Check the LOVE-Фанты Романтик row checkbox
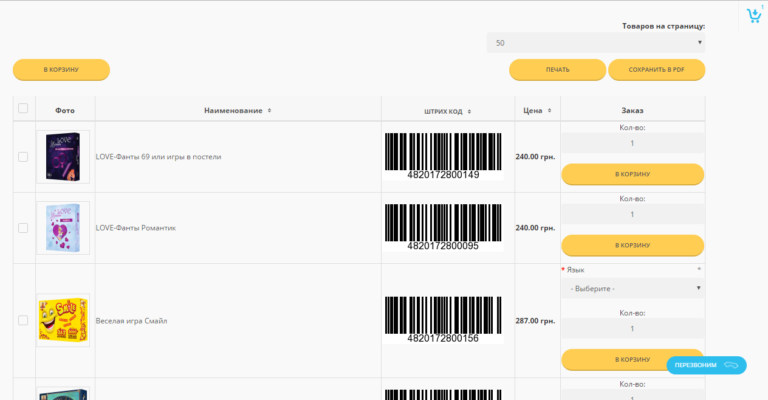The height and width of the screenshot is (400, 768). tap(23, 228)
